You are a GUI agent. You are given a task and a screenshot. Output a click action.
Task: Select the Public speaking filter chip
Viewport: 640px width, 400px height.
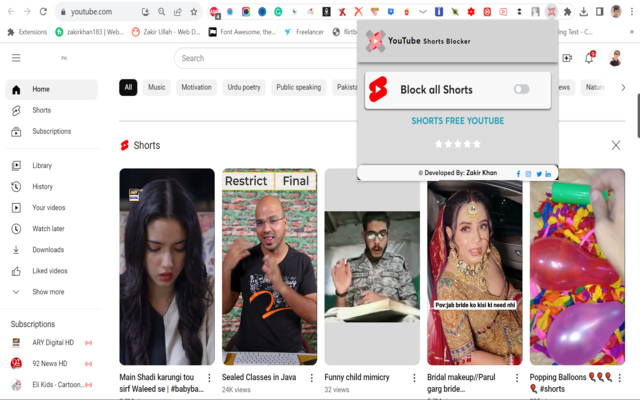click(x=298, y=87)
